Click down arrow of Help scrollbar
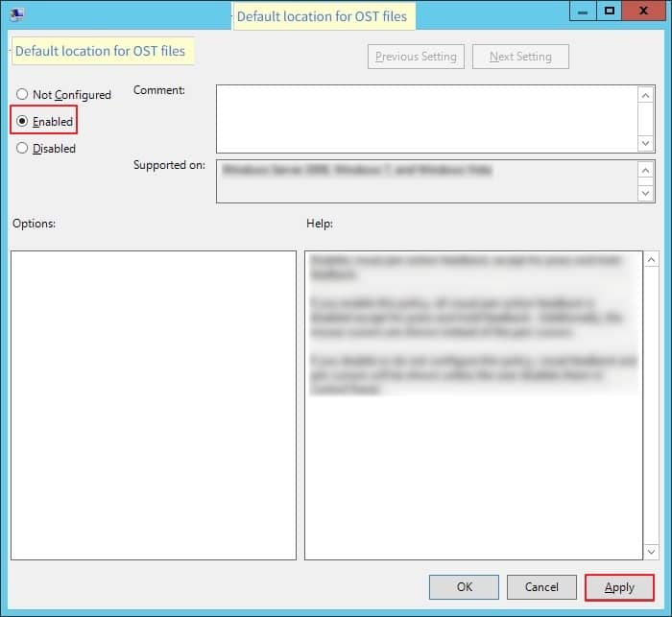 652,552
